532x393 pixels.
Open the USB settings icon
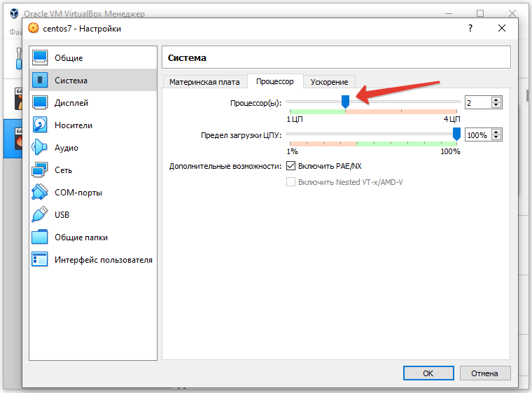click(x=40, y=214)
